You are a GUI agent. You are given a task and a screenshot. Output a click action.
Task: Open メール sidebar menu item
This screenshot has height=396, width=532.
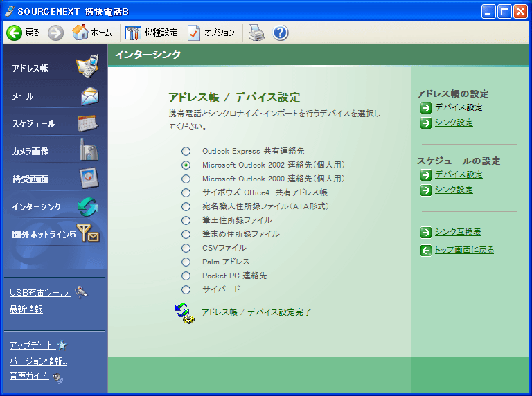point(23,96)
